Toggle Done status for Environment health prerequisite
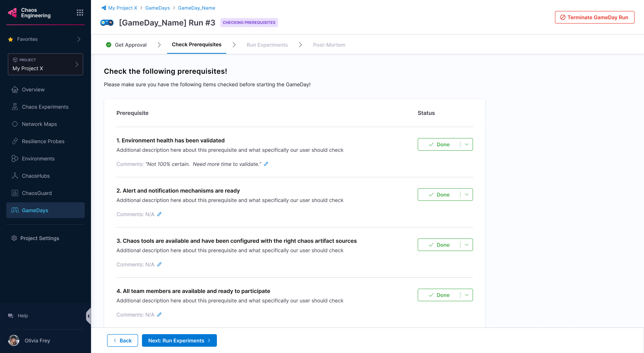 click(x=439, y=144)
